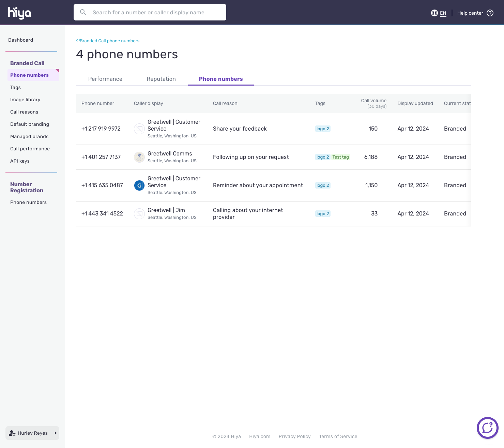Click the Greetwell | Jim caller display name
The image size is (504, 448).
166,210
